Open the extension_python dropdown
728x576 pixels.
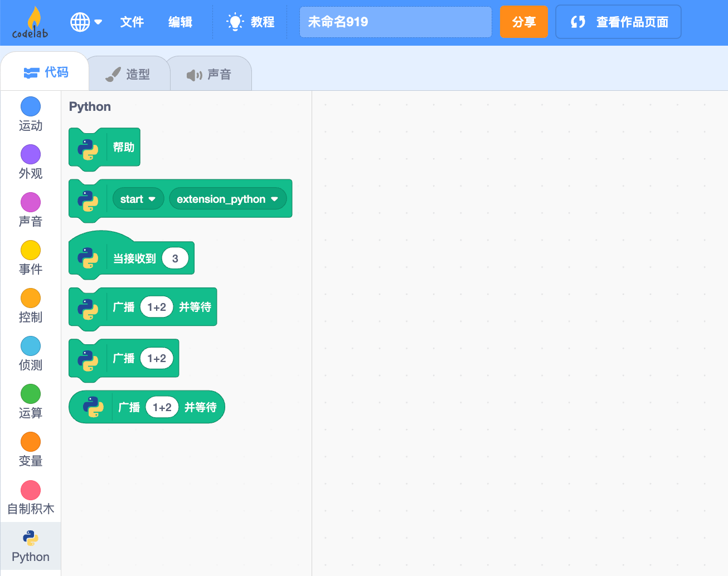click(x=227, y=199)
